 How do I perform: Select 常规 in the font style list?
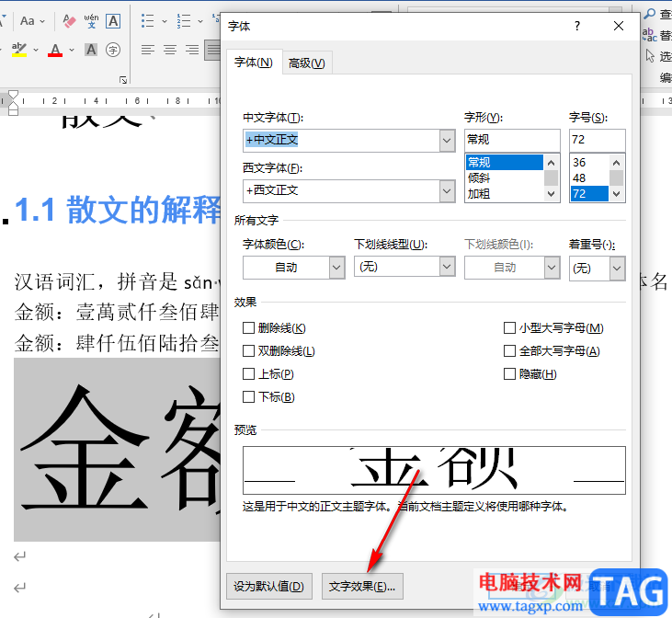(x=505, y=163)
